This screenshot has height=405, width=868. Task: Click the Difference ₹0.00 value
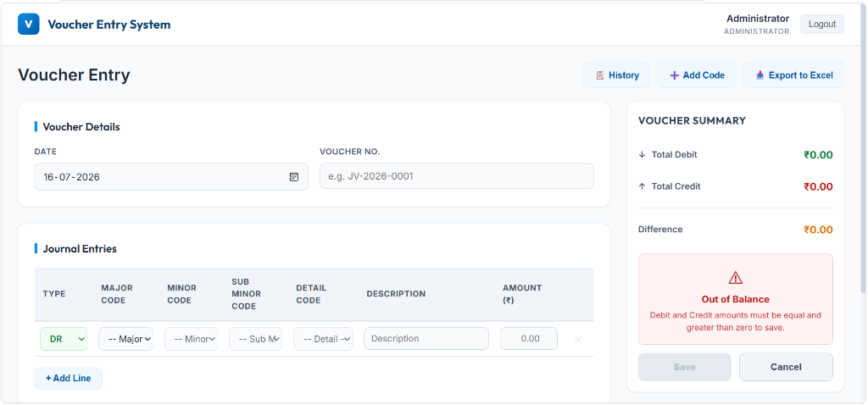pos(818,230)
